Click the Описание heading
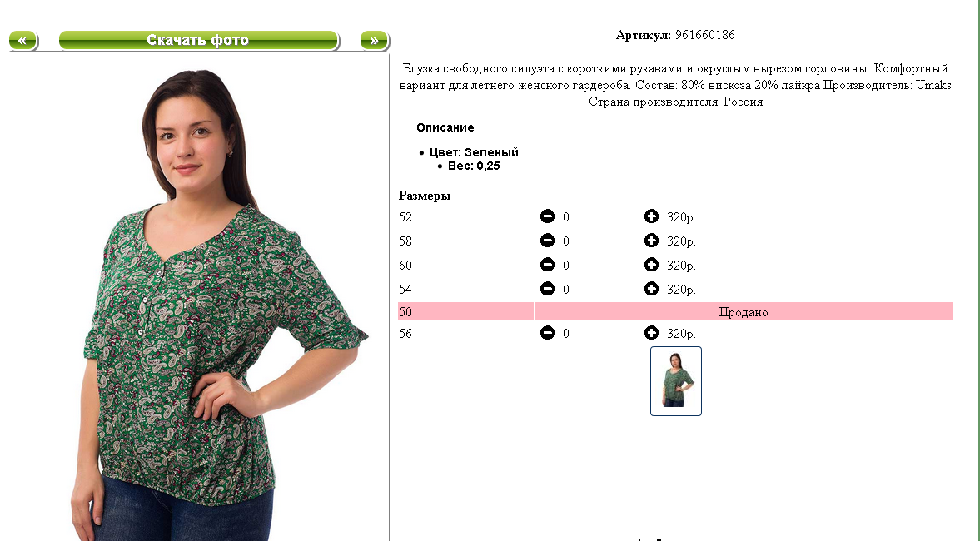This screenshot has height=541, width=980. 445,127
